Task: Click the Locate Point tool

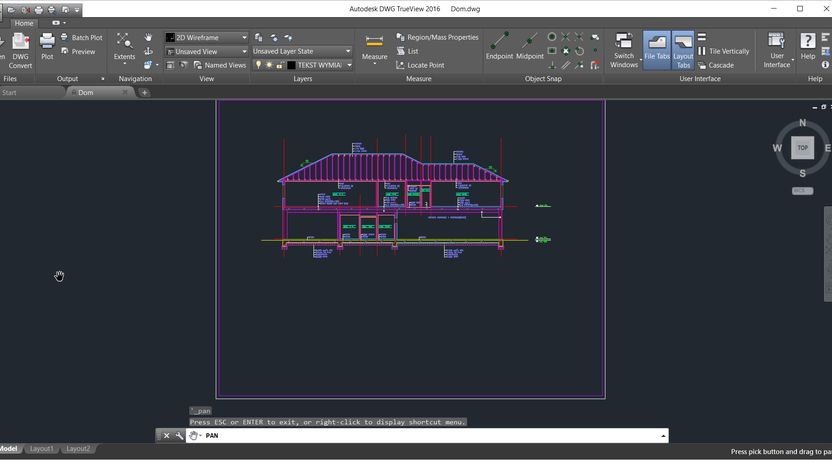Action: coord(420,65)
